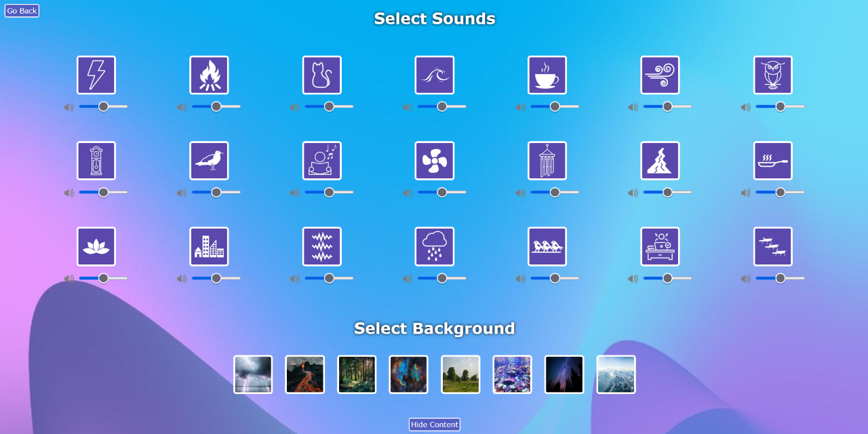The image size is (868, 434).
Task: Set the volume slider under the seagull sound
Action: pyautogui.click(x=216, y=193)
